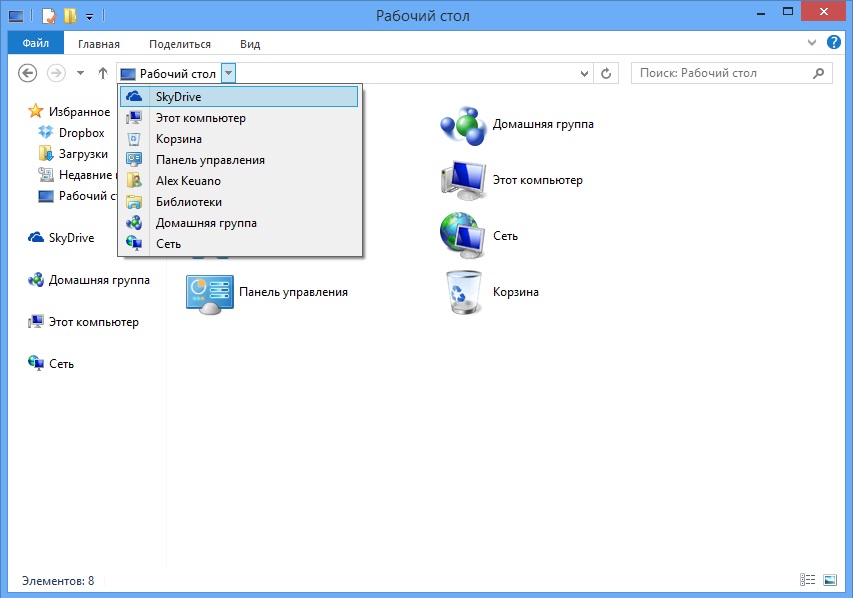Image resolution: width=853 pixels, height=598 pixels.
Task: Open Windows Explorer help question mark icon
Action: [x=833, y=44]
